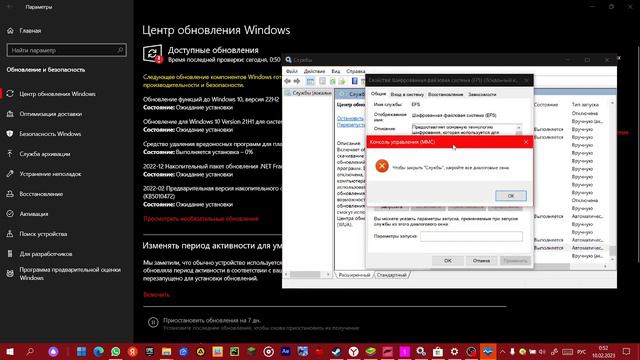Open the Windows Start menu
Viewport: 640px width, 360px height.
(x=9, y=351)
